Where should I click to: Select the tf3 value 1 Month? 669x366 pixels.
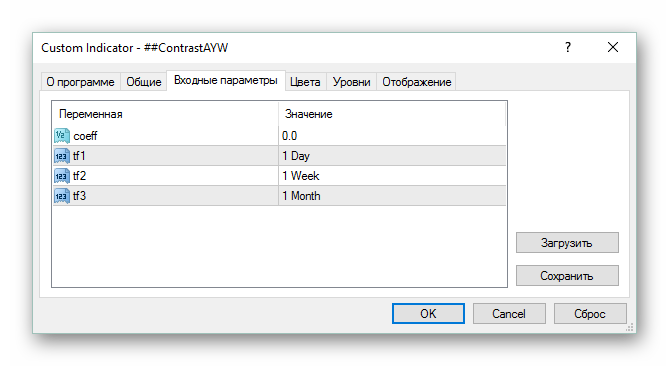point(392,196)
